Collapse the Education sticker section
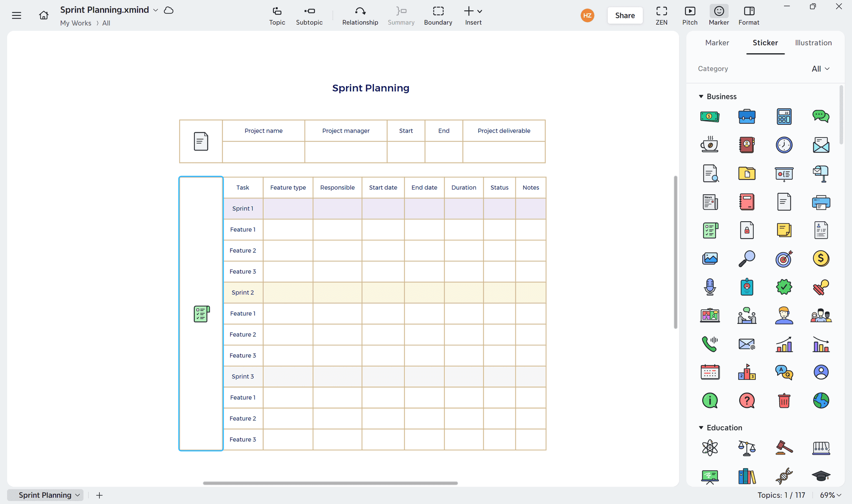Viewport: 852px width, 504px height. coord(701,427)
